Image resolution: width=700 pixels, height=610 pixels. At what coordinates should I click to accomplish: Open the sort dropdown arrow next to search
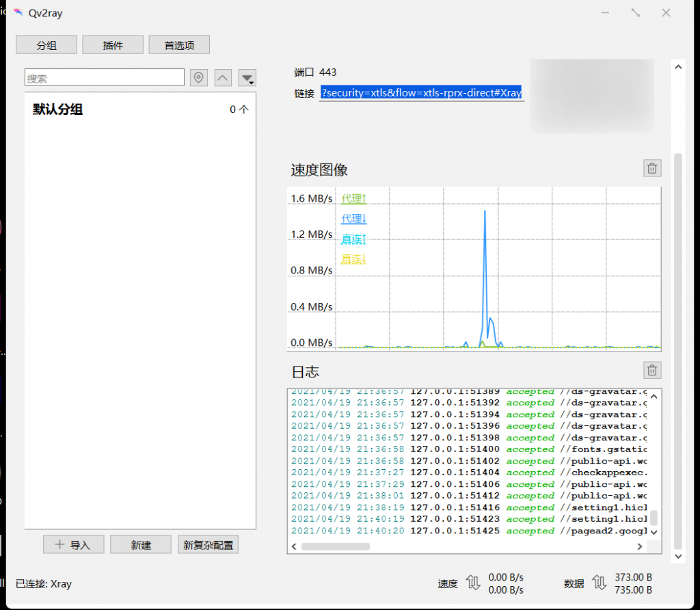(x=247, y=78)
